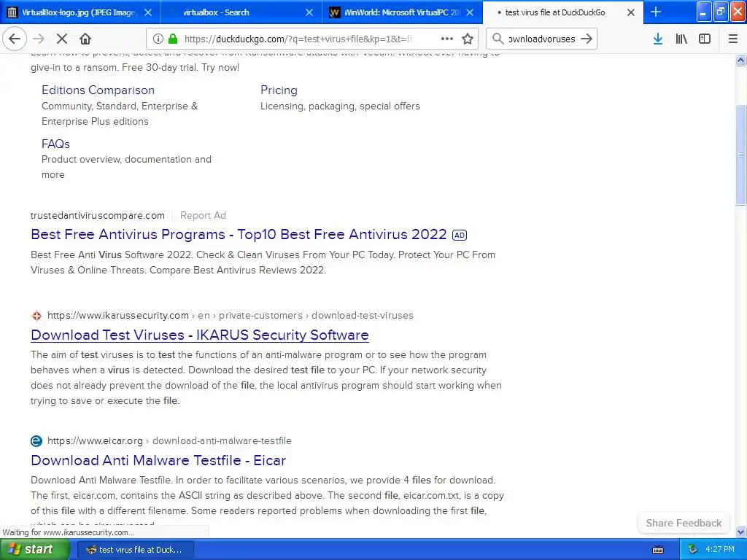
Task: Close the VirtualBox-logo.jpg tab
Action: tap(148, 12)
